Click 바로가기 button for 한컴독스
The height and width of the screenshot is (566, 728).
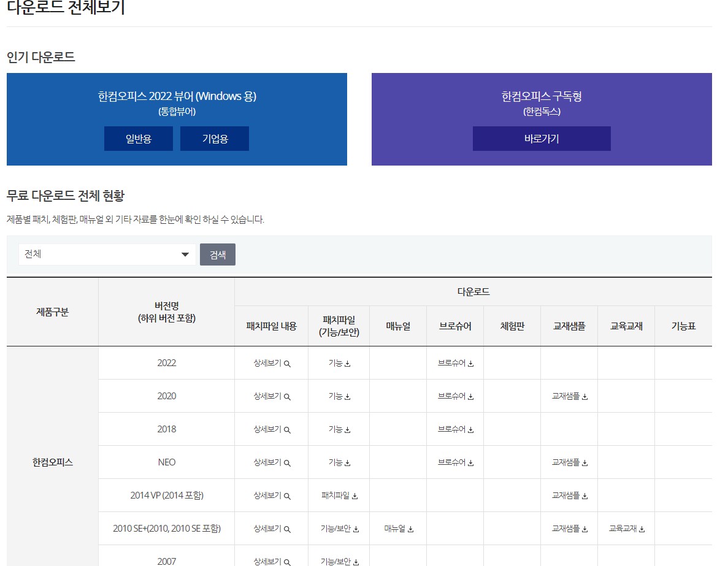(542, 139)
